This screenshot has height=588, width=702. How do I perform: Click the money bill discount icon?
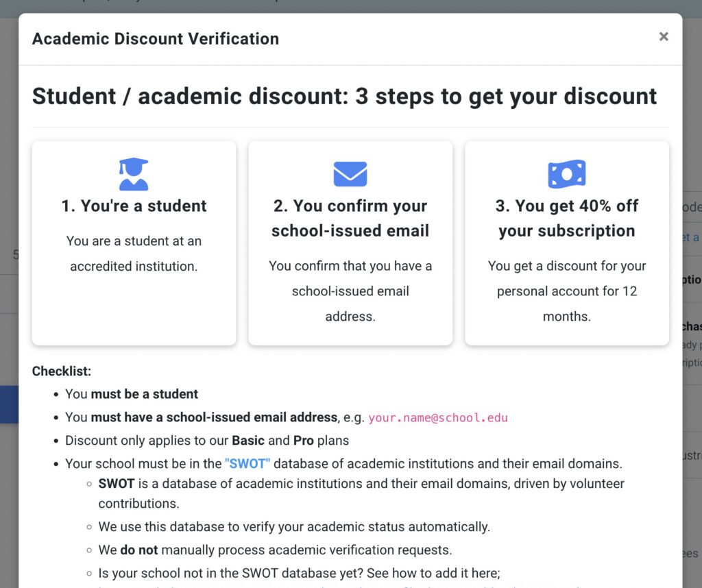click(567, 174)
